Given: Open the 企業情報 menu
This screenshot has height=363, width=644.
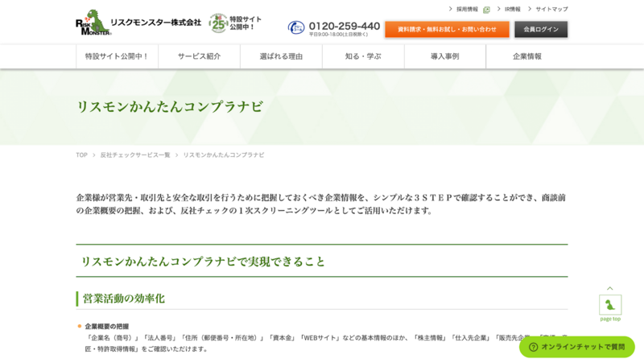Looking at the screenshot, I should 527,56.
